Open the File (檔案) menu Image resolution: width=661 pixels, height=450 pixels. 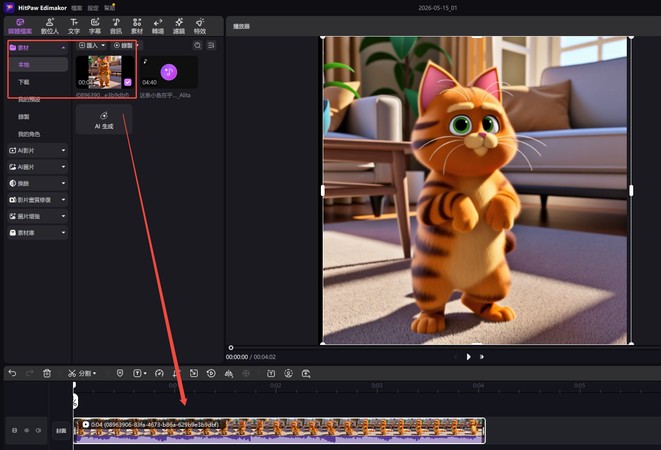tap(77, 8)
